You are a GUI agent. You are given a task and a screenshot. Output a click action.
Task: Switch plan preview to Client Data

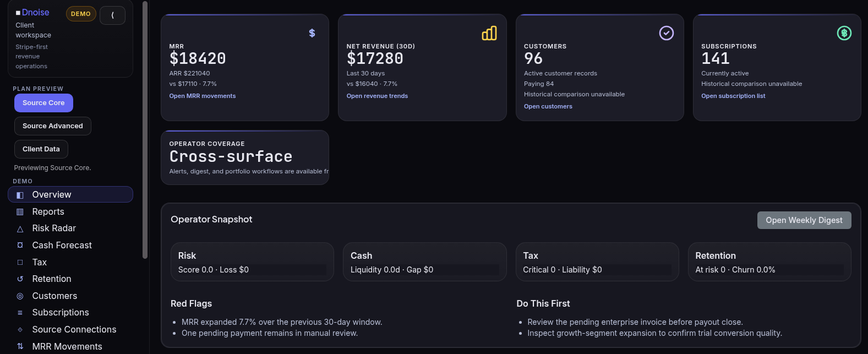41,149
